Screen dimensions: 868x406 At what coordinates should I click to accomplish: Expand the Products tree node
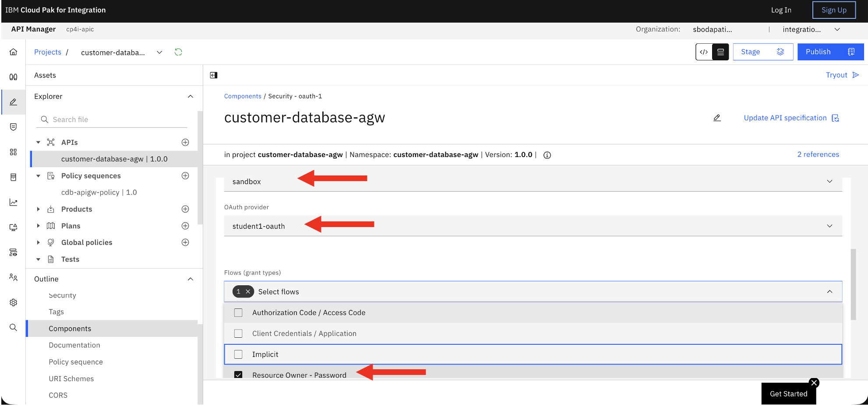click(x=38, y=209)
